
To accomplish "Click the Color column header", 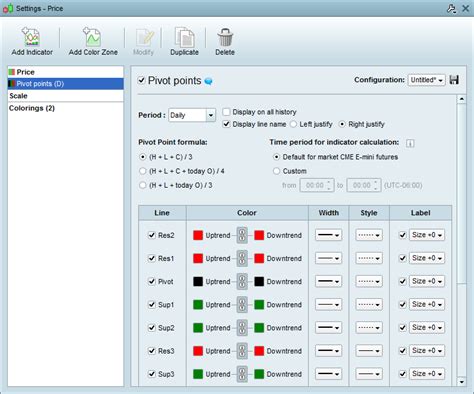I will click(247, 213).
